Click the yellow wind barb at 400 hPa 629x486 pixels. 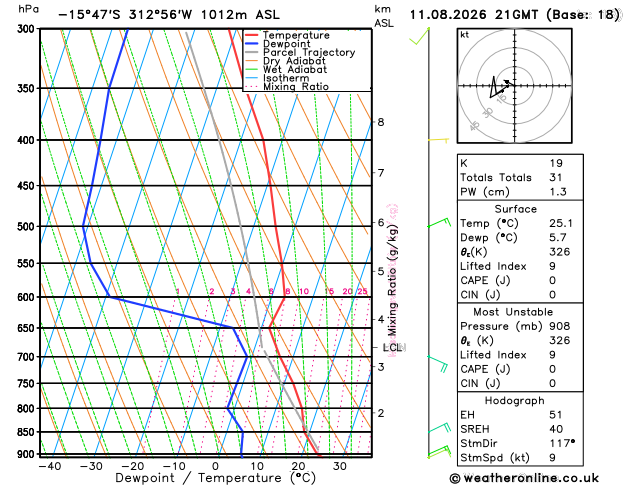(438, 140)
